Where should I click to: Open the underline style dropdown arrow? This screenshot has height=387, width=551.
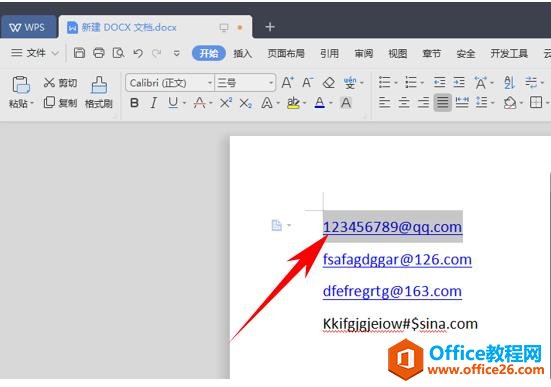point(184,103)
